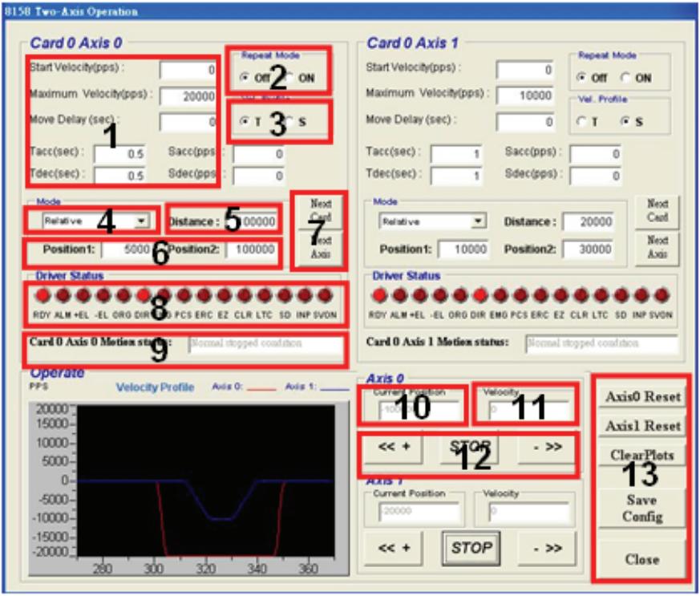Click the Axis 1 Maximum Velocity field
This screenshot has height=596, width=700.
525,95
